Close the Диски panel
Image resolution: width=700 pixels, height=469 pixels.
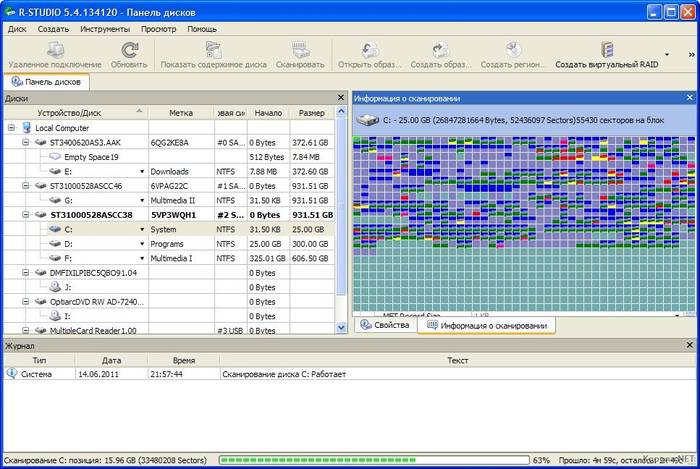point(341,98)
